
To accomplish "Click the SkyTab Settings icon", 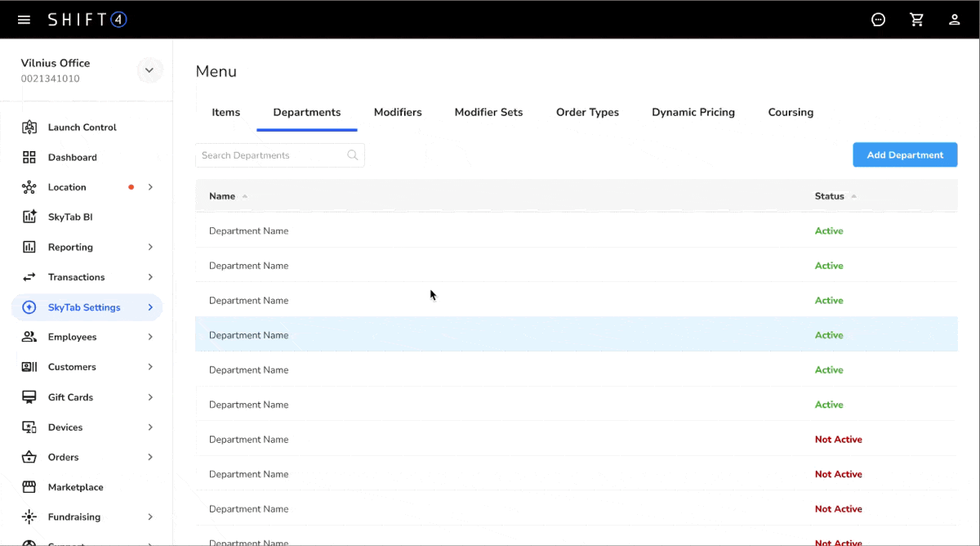I will [29, 307].
